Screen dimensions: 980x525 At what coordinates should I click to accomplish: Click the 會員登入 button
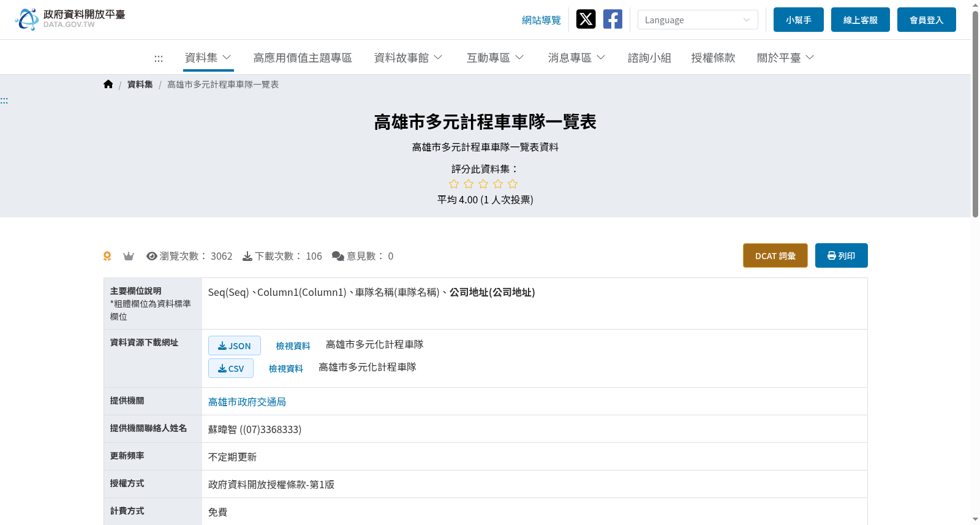tap(927, 20)
